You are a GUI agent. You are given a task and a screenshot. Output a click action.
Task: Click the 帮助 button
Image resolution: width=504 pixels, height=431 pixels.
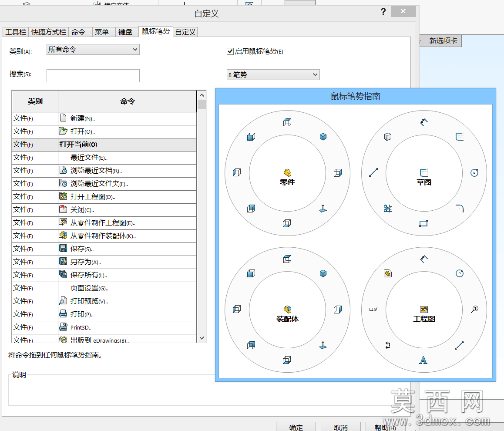pyautogui.click(x=385, y=427)
